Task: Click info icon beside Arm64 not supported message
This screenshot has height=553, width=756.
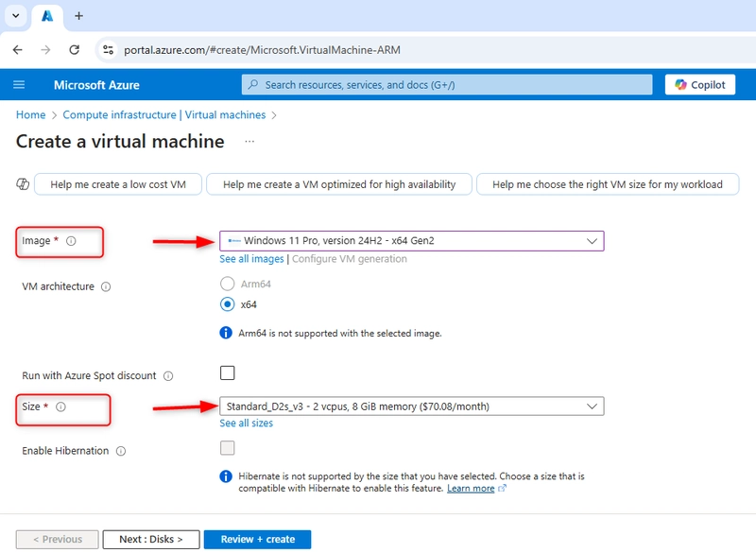Action: coord(226,333)
